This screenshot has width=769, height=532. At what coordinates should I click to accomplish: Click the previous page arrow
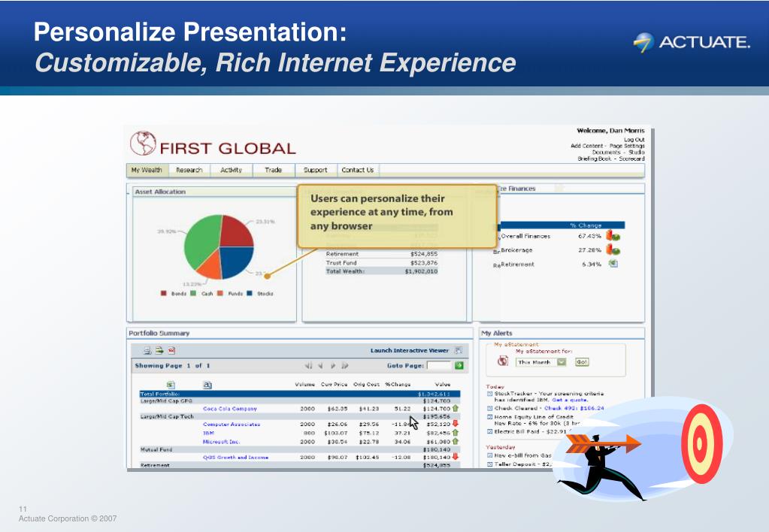click(x=320, y=365)
